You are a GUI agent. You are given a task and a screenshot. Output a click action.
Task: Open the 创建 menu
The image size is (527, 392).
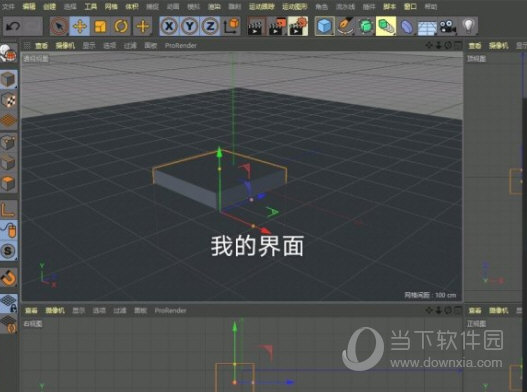point(49,6)
